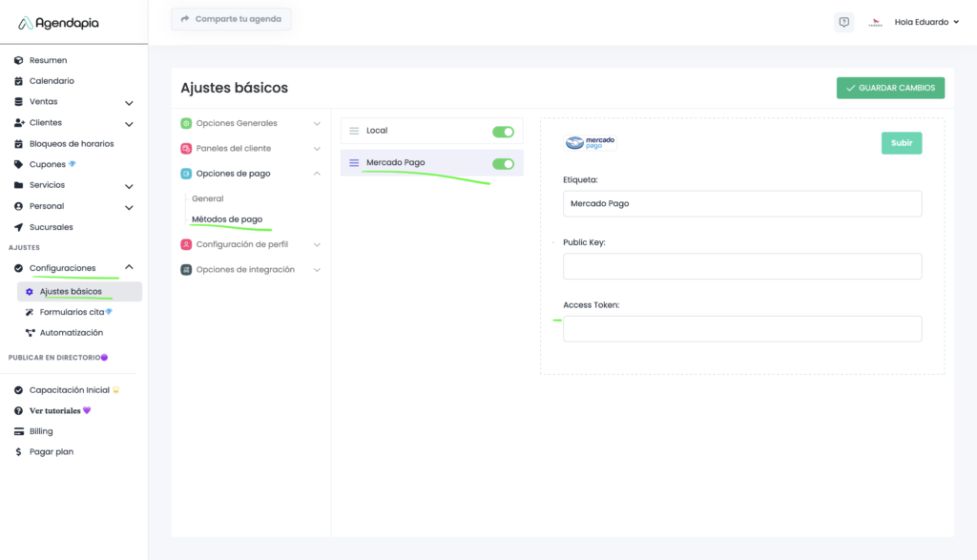Click the Resumen cube icon in sidebar
This screenshot has height=560, width=977.
[x=18, y=60]
